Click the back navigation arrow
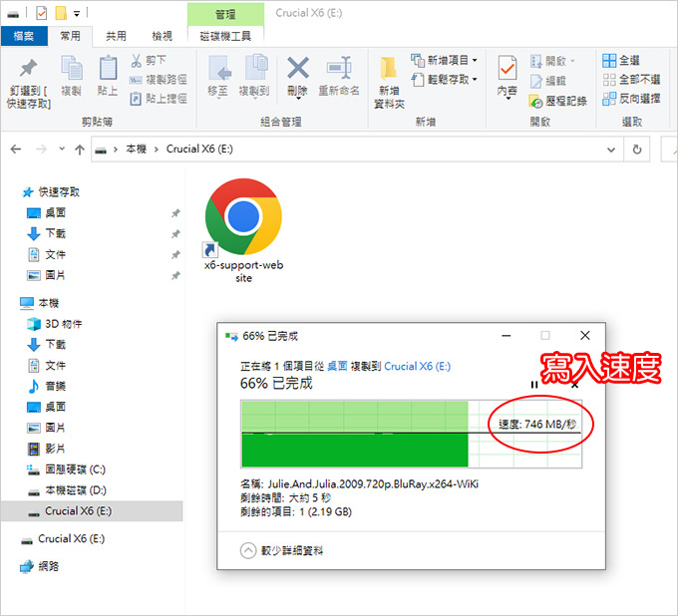Viewport: 678px width, 616px height. 16,150
